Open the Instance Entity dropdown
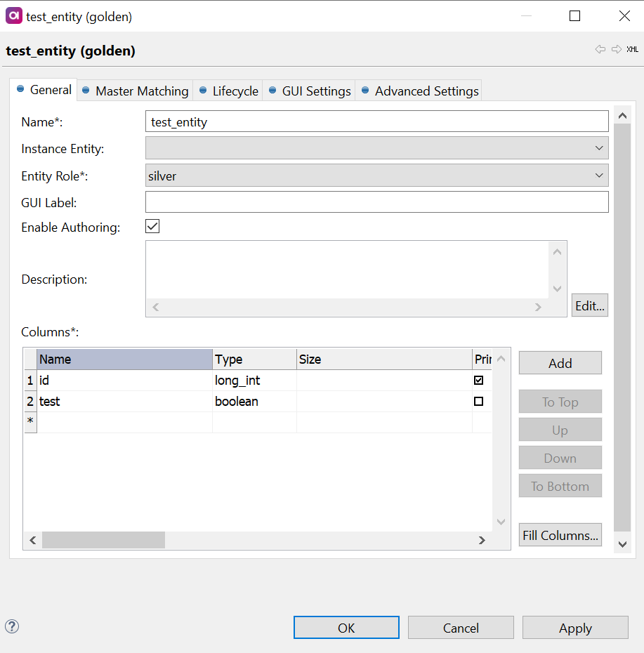Screen dimensions: 644x653 click(x=600, y=147)
